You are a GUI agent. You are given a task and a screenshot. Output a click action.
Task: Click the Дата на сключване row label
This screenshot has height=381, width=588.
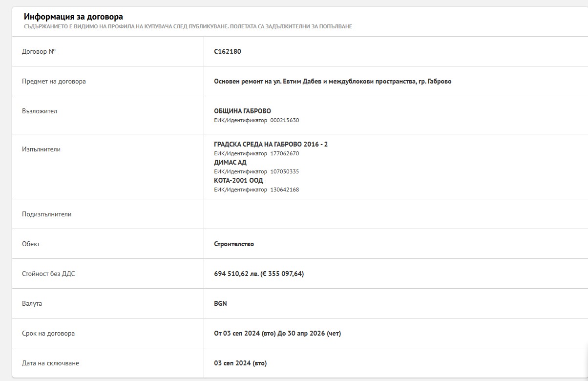pos(50,363)
